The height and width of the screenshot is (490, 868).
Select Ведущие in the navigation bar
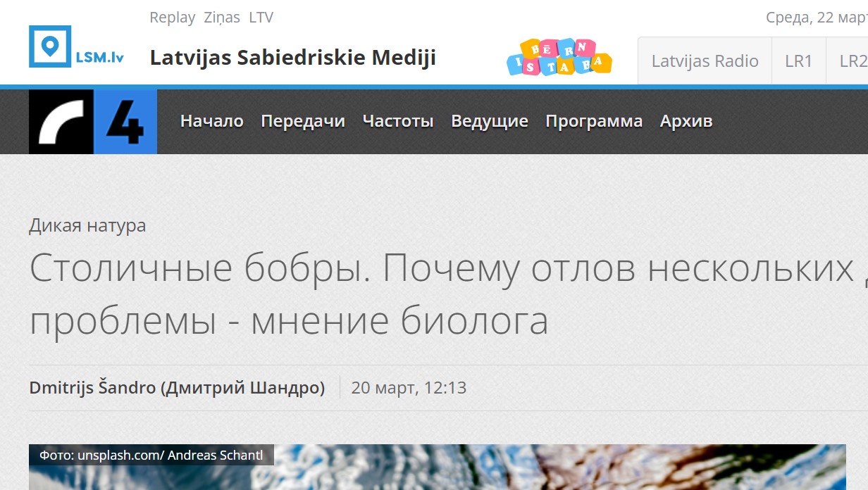(x=490, y=121)
